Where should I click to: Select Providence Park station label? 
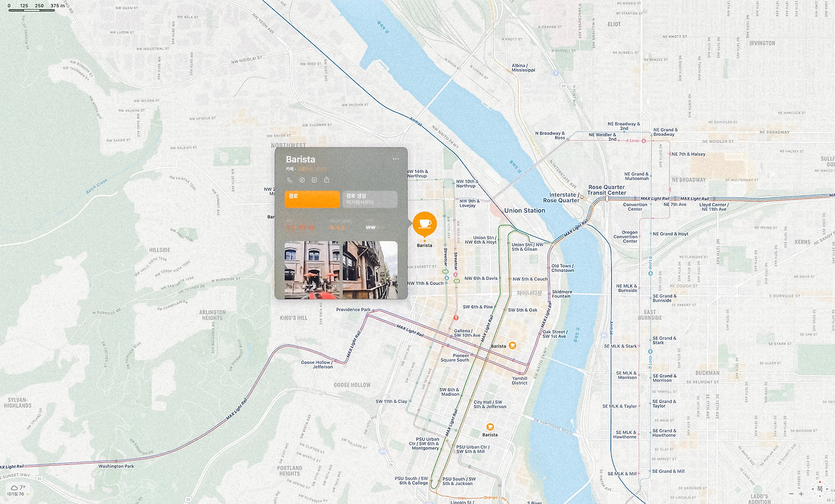tap(354, 310)
